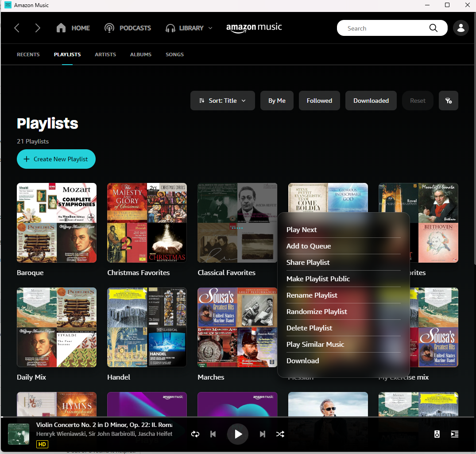This screenshot has height=454, width=476.
Task: Open Library using the headphones icon
Action: 170,27
